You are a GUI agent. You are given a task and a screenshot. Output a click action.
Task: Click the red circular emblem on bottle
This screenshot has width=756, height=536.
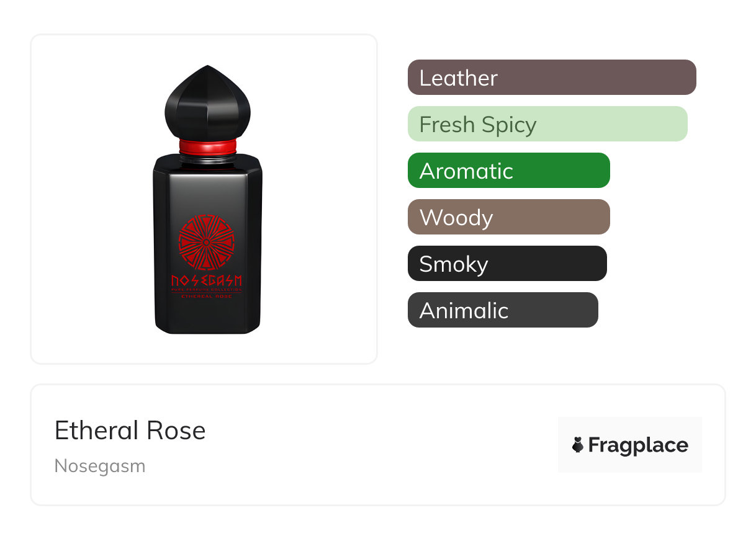coord(206,242)
